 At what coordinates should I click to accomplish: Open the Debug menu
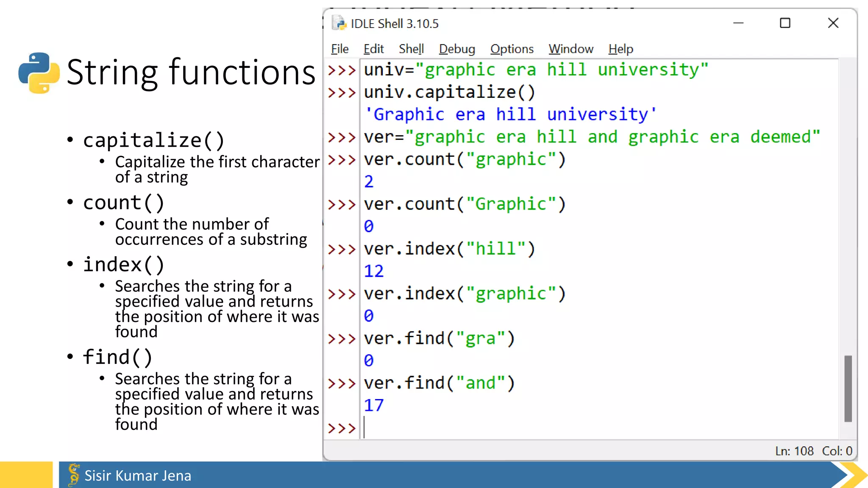click(457, 49)
